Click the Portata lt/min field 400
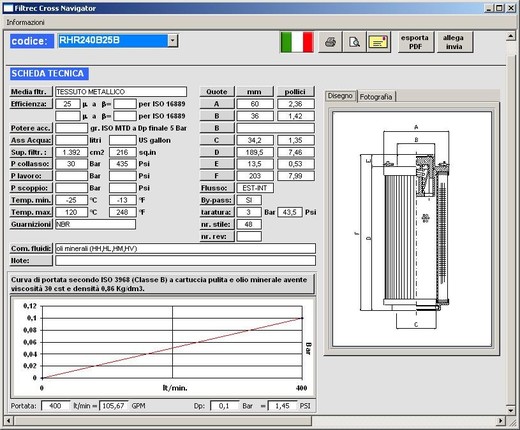This screenshot has height=430, width=520. pyautogui.click(x=55, y=406)
